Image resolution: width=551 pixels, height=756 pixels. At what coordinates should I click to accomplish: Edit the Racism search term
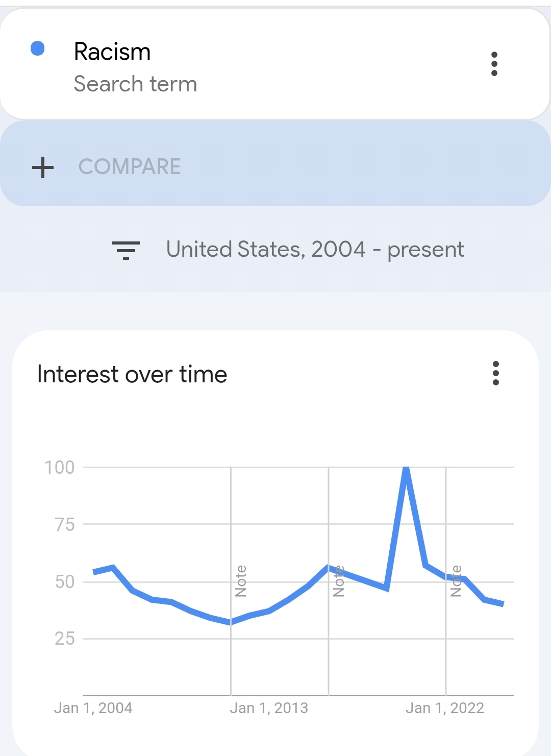click(112, 52)
